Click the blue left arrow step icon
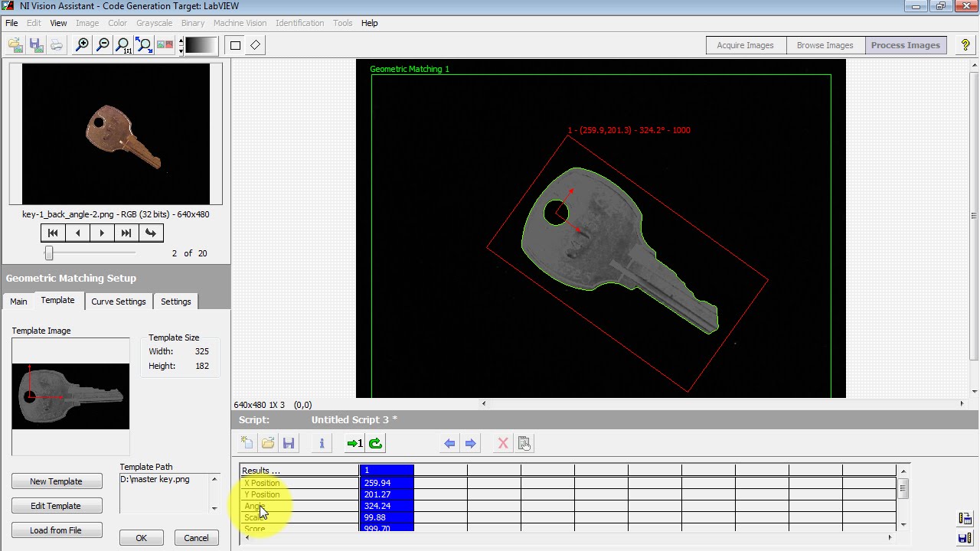 pyautogui.click(x=449, y=443)
